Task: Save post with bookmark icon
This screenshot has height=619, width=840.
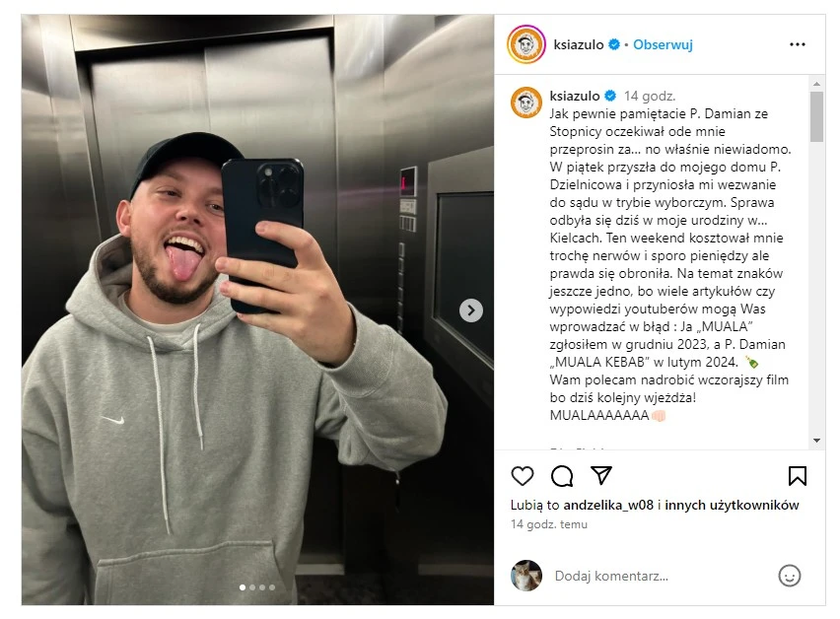Action: (x=798, y=476)
